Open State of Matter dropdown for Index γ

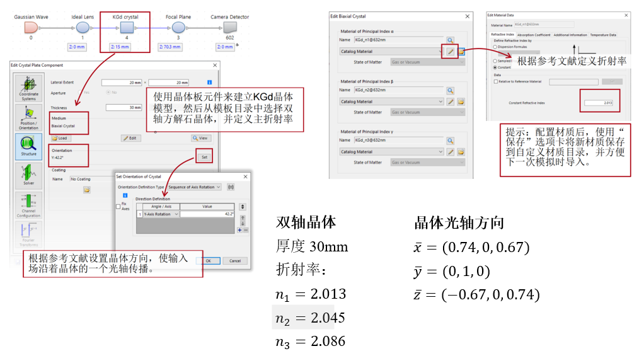coord(428,162)
